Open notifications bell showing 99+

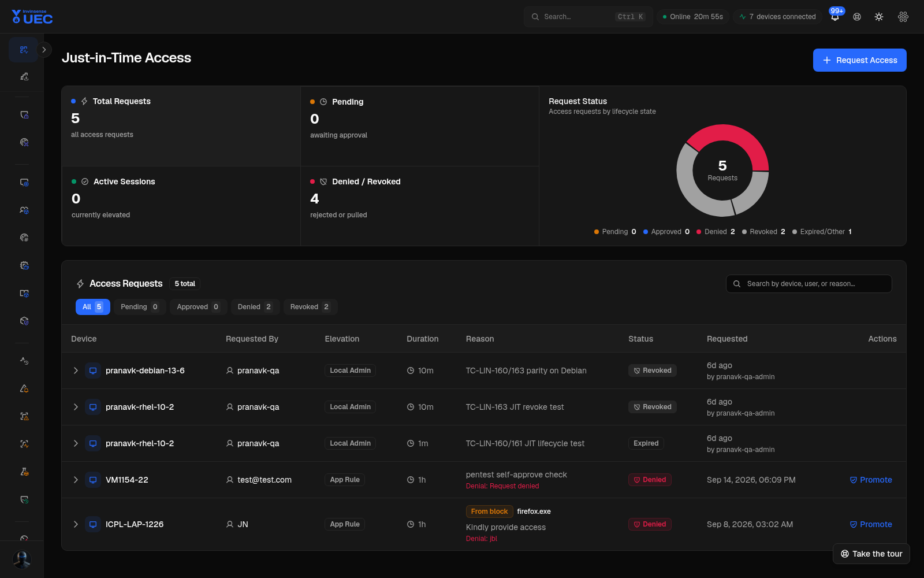coord(835,17)
